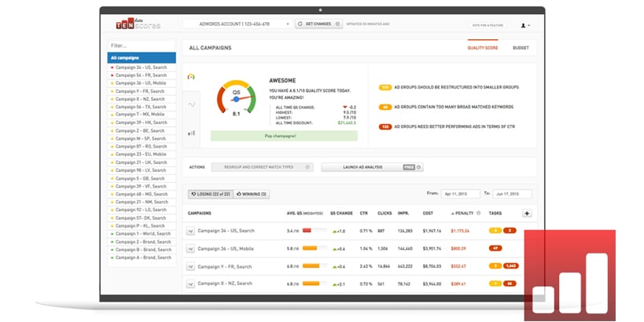This screenshot has height=322, width=644.
Task: Select Campaign 56 - TX, Search in sidebar
Action: click(142, 107)
